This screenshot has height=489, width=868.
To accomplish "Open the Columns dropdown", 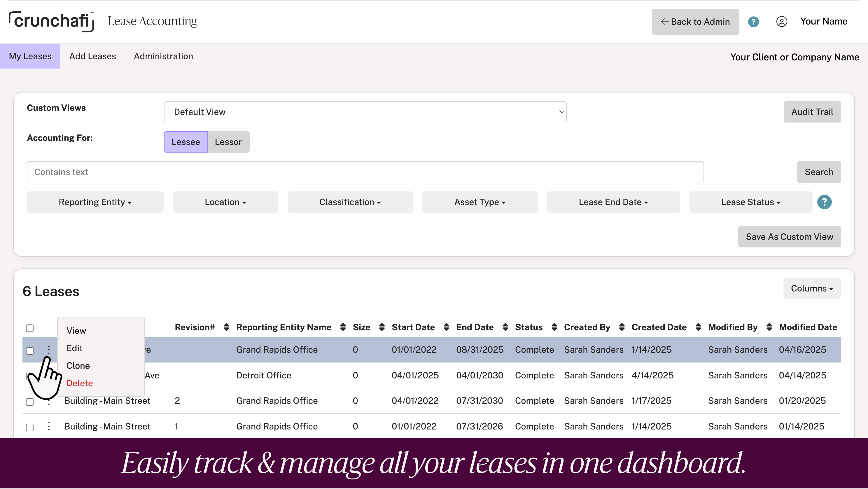I will 812,289.
